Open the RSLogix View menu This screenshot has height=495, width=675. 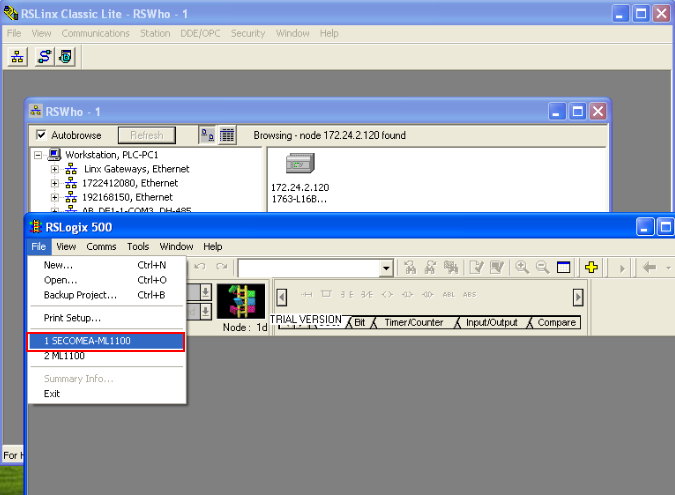(66, 247)
